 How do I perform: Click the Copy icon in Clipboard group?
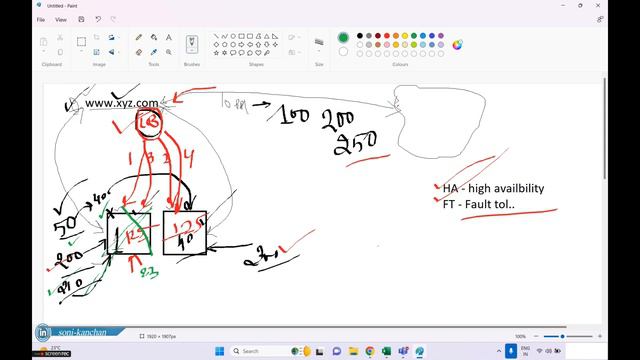tap(60, 52)
